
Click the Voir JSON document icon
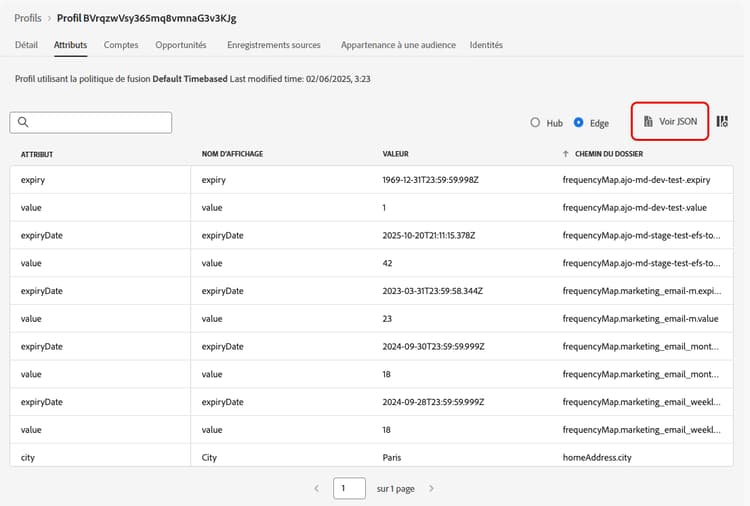[648, 121]
